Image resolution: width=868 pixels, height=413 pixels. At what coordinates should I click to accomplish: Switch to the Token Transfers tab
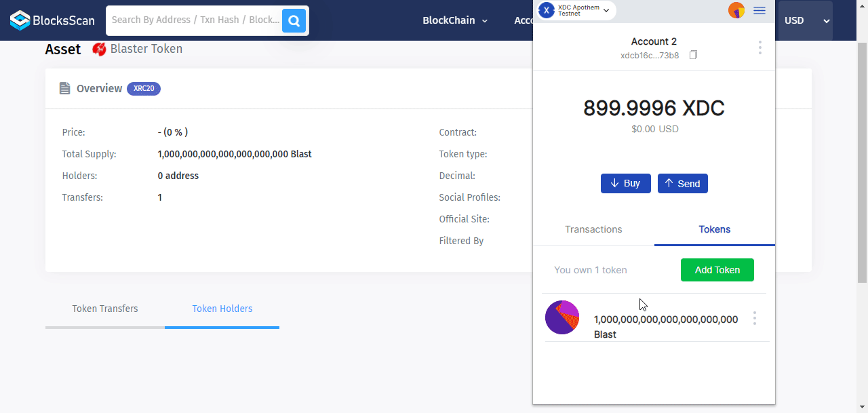coord(105,309)
